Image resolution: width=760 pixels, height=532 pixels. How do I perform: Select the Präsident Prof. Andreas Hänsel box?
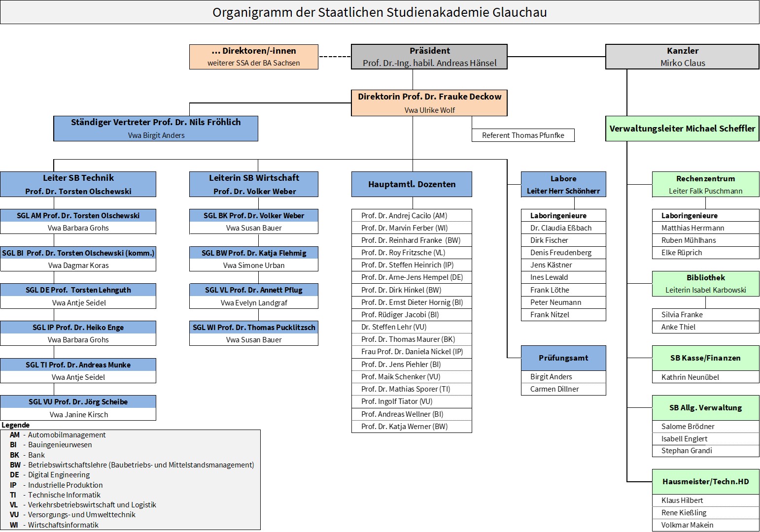[x=429, y=57]
